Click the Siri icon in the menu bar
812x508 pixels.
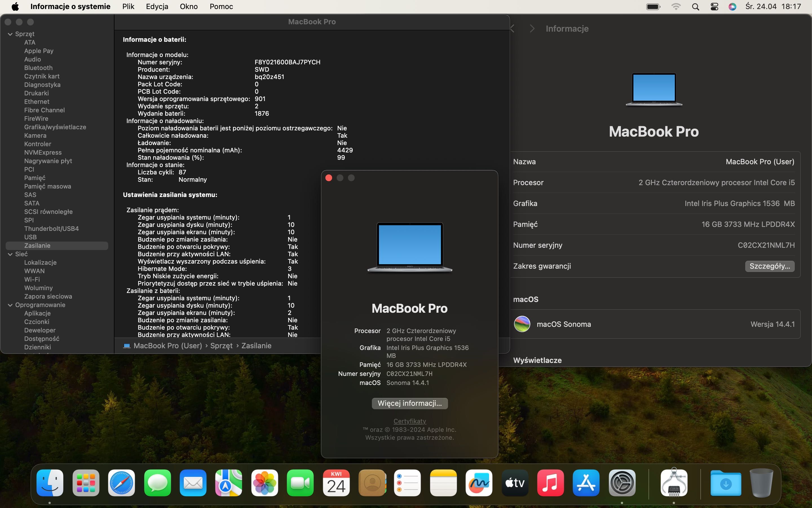732,6
